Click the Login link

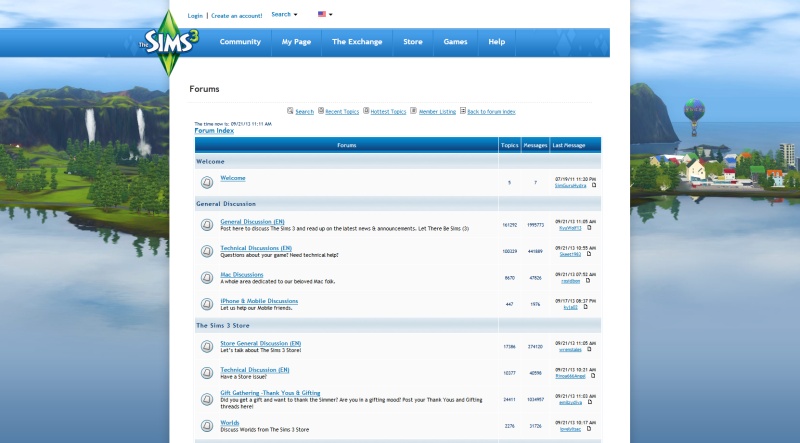point(195,16)
